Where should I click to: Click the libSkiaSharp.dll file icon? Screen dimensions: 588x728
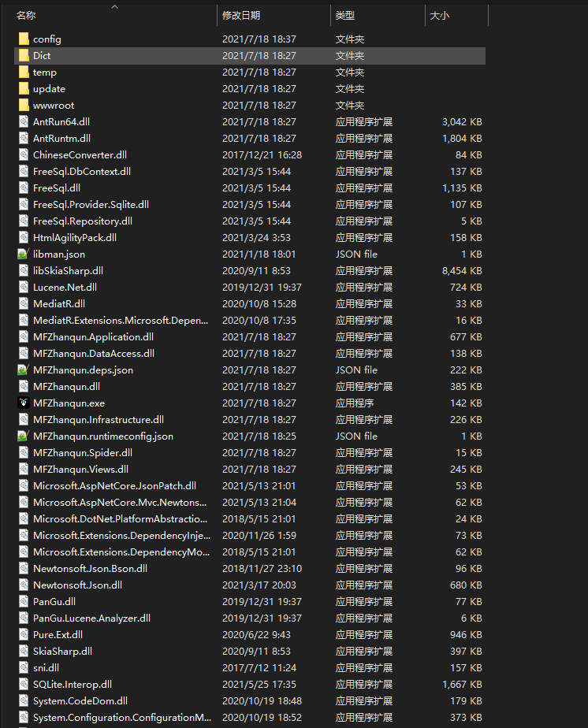point(24,271)
